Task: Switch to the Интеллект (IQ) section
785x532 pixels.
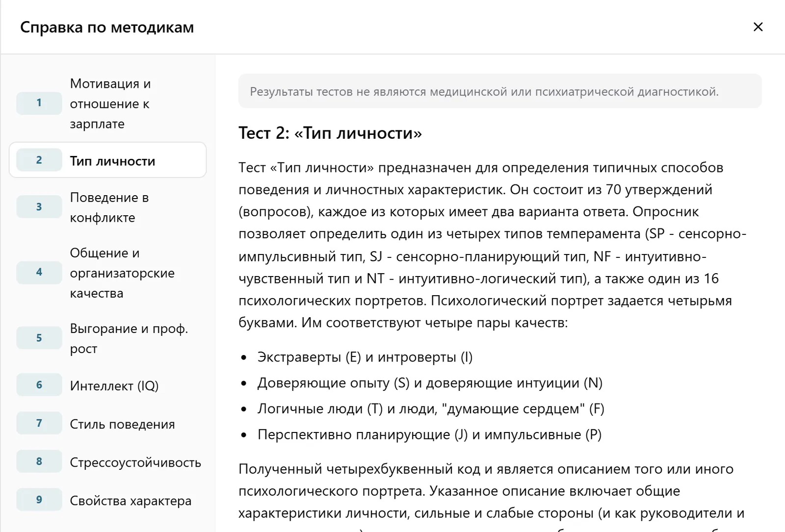Action: click(x=107, y=385)
